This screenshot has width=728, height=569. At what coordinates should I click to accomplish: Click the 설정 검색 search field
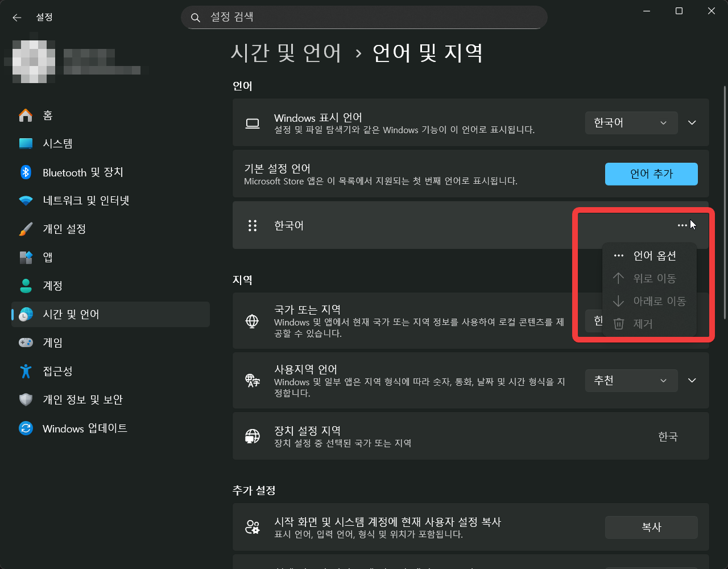coord(364,18)
